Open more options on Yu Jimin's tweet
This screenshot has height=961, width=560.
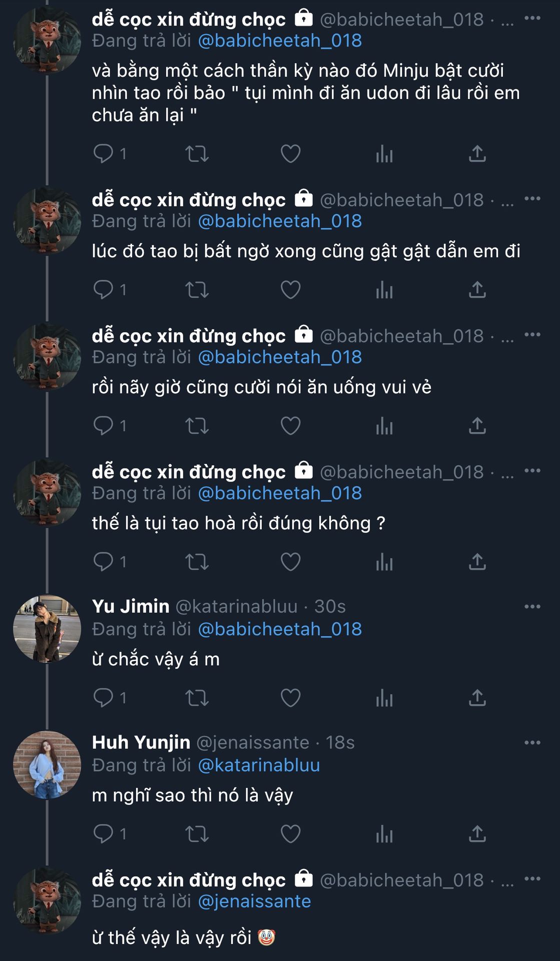532,607
